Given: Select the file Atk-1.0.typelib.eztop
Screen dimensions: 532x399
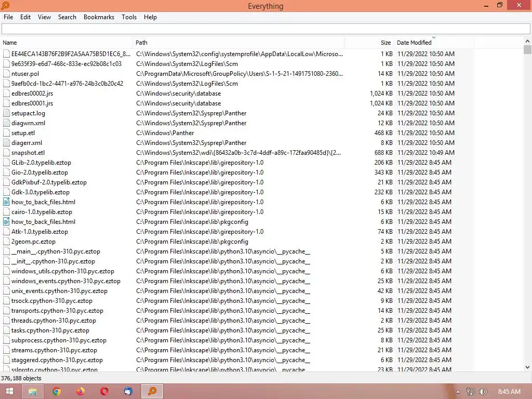Looking at the screenshot, I should [x=39, y=231].
